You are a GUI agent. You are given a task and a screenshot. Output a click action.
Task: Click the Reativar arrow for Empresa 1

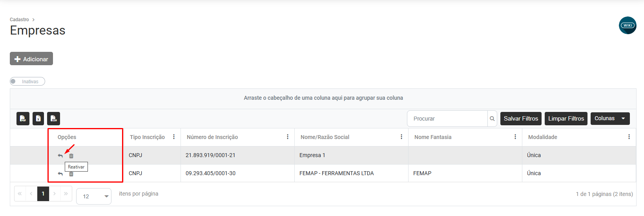pos(60,156)
